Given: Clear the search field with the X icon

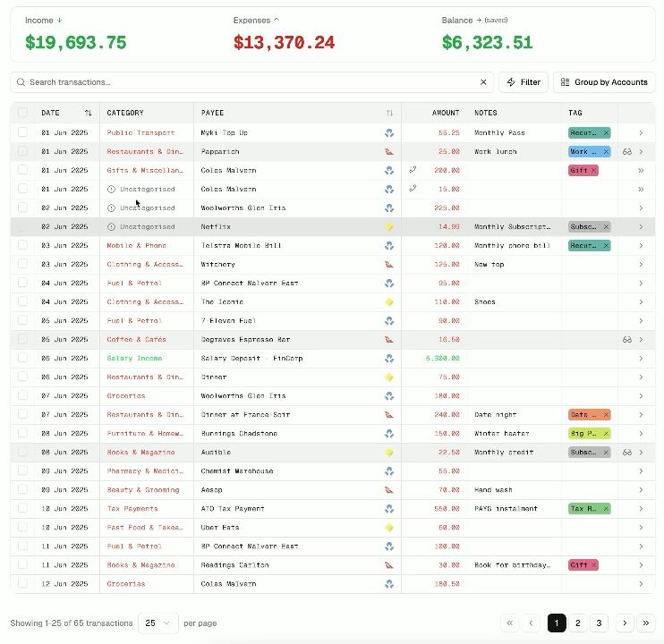Looking at the screenshot, I should pyautogui.click(x=484, y=82).
